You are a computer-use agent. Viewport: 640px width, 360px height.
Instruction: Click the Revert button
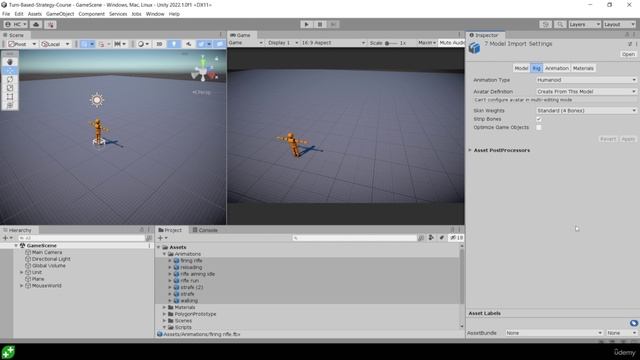point(608,139)
